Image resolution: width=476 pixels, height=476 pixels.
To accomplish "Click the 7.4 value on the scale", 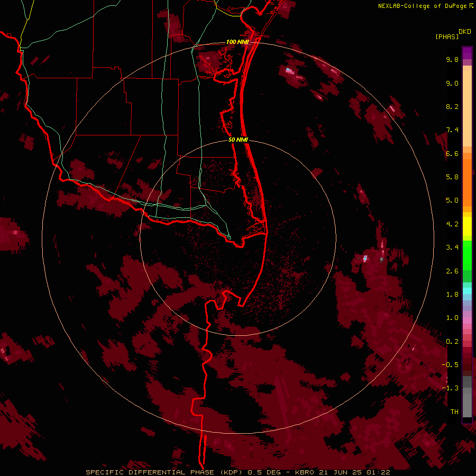I will click(x=452, y=130).
